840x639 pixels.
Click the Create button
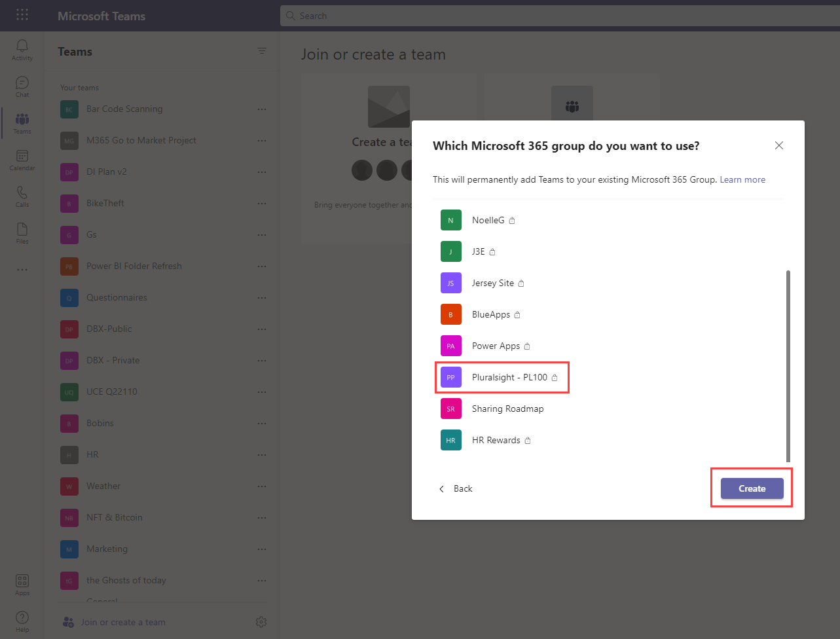click(752, 488)
